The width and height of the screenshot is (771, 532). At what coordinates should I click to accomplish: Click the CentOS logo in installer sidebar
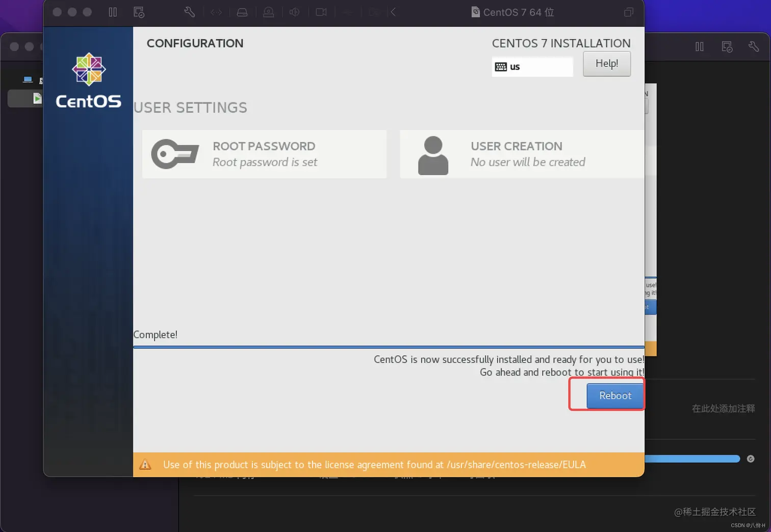tap(89, 81)
